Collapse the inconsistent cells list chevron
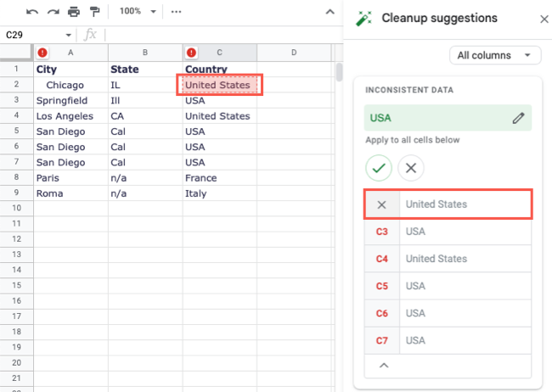 [x=383, y=366]
